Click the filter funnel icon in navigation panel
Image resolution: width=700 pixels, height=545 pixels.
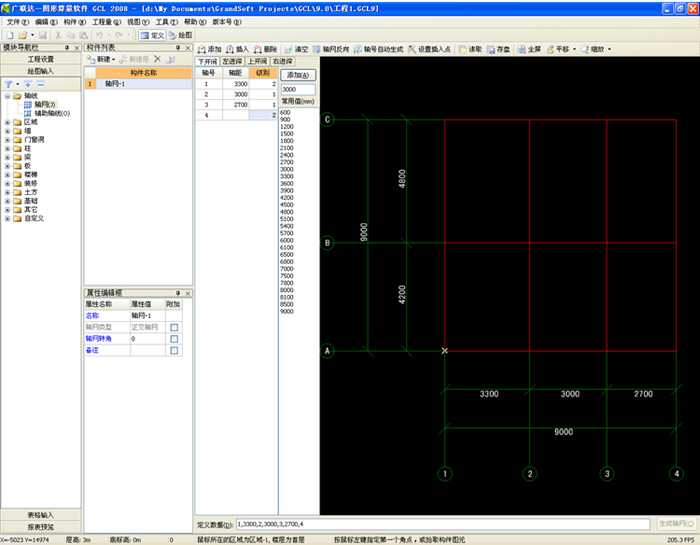click(8, 84)
